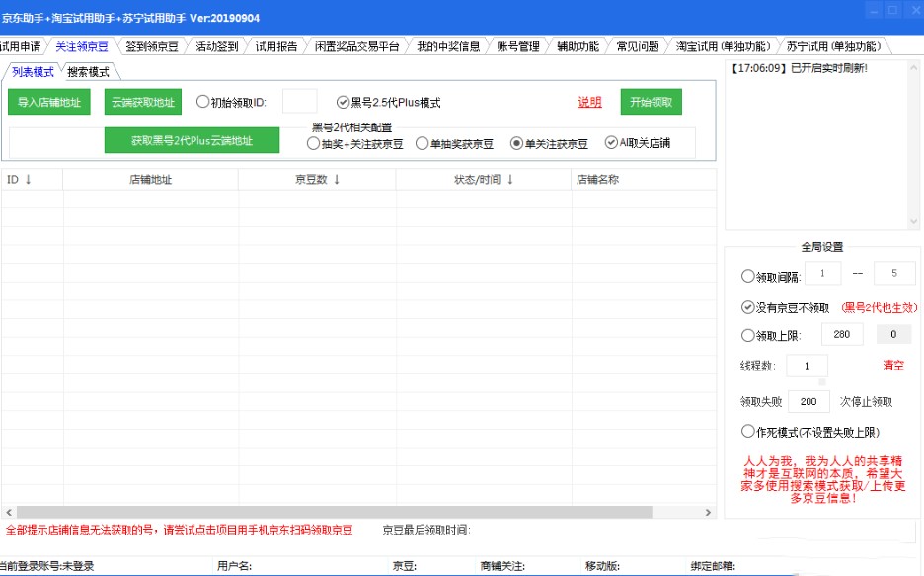Enable 领取间隔 option
Screen dimensions: 924x576
click(748, 277)
